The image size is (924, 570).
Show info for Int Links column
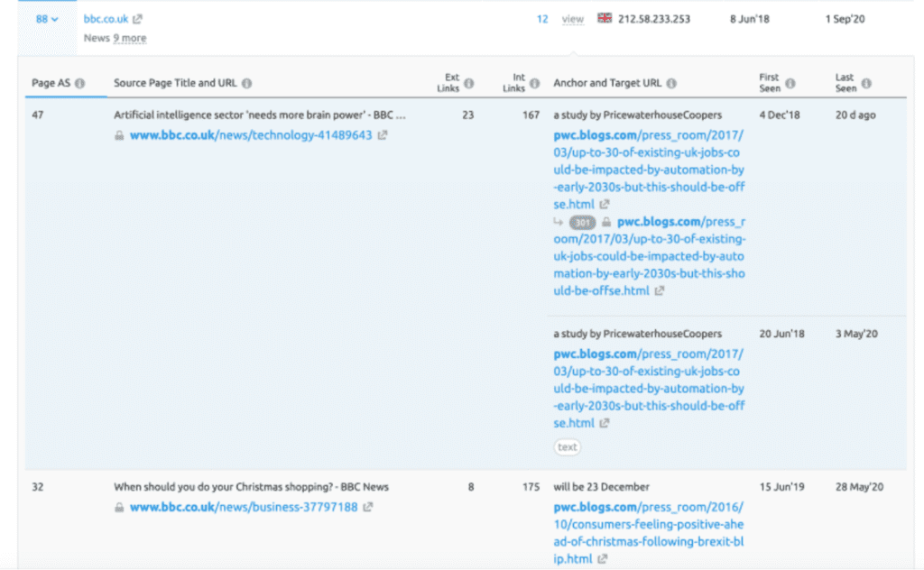pyautogui.click(x=534, y=83)
